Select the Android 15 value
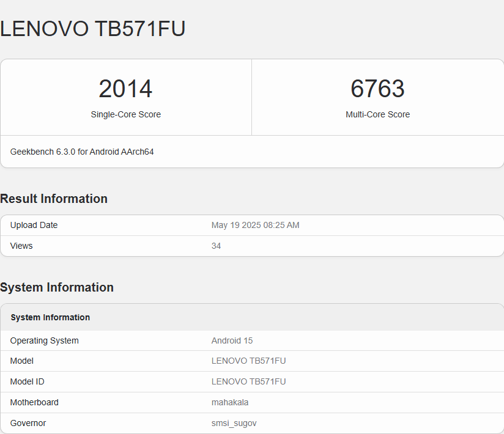Screen dimensions: 504x434 click(232, 340)
